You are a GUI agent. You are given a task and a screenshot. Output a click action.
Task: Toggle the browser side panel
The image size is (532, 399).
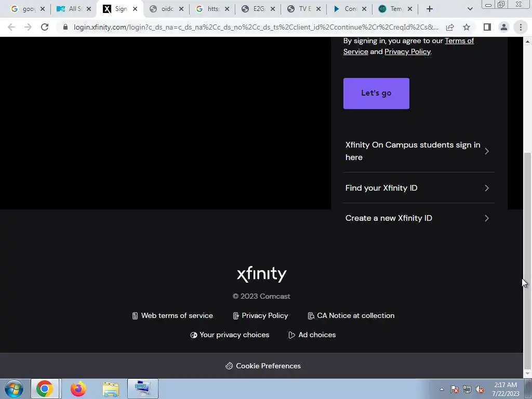(487, 27)
